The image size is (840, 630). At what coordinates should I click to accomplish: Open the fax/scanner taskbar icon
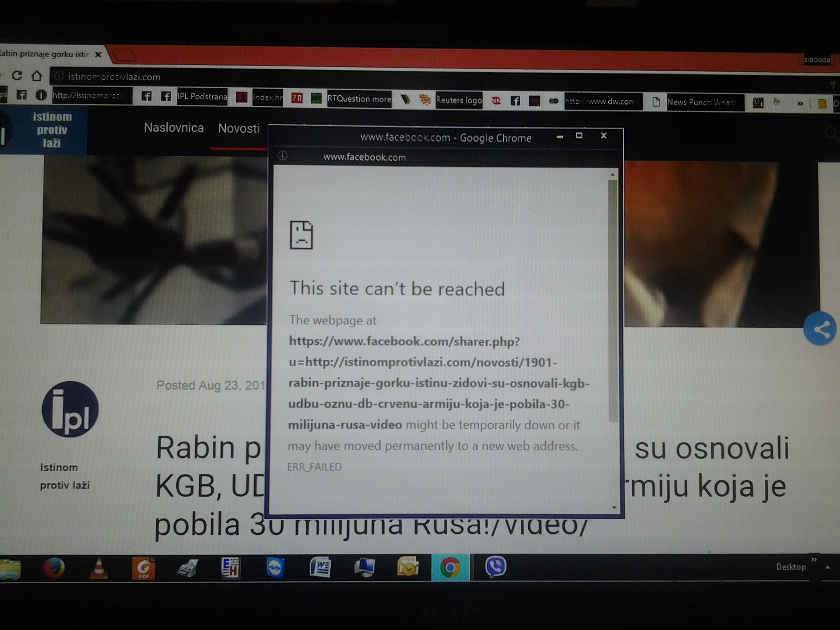tap(187, 568)
